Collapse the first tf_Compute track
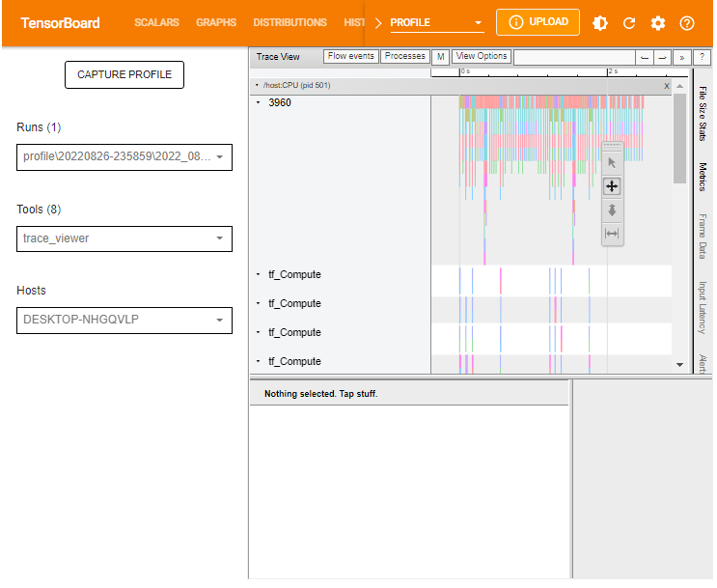The image size is (717, 588). [x=259, y=274]
